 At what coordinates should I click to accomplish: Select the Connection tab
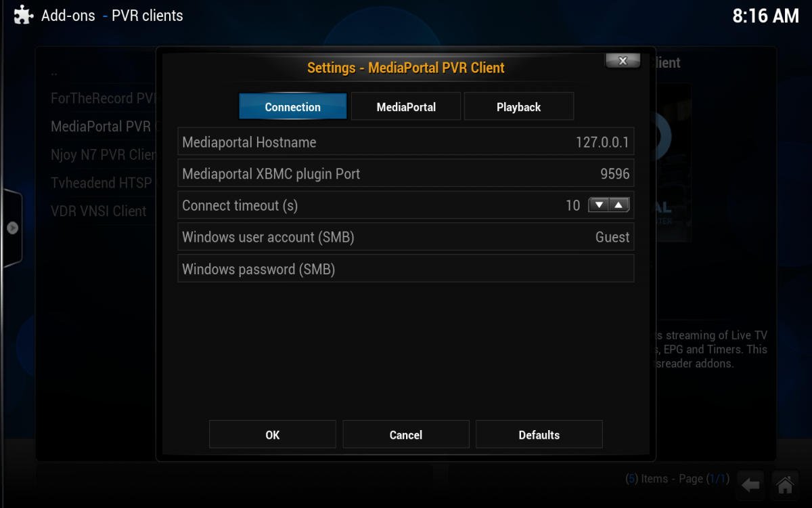coord(292,106)
